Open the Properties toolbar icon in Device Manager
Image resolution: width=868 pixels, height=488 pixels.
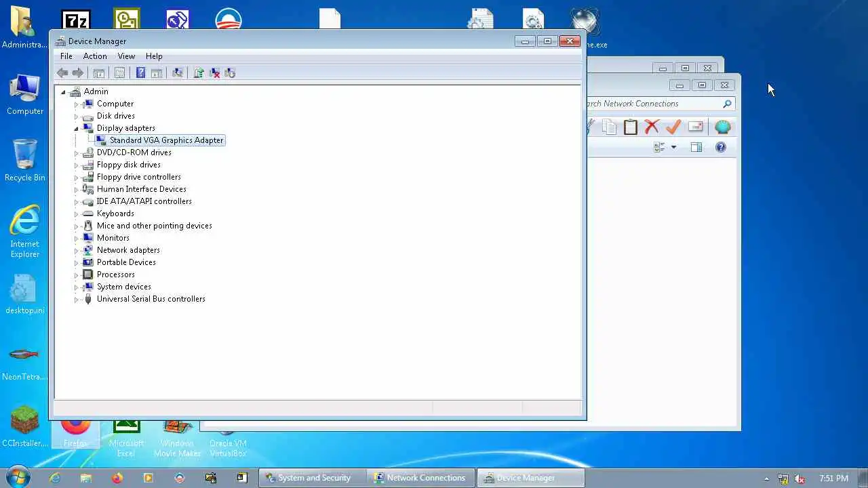119,73
